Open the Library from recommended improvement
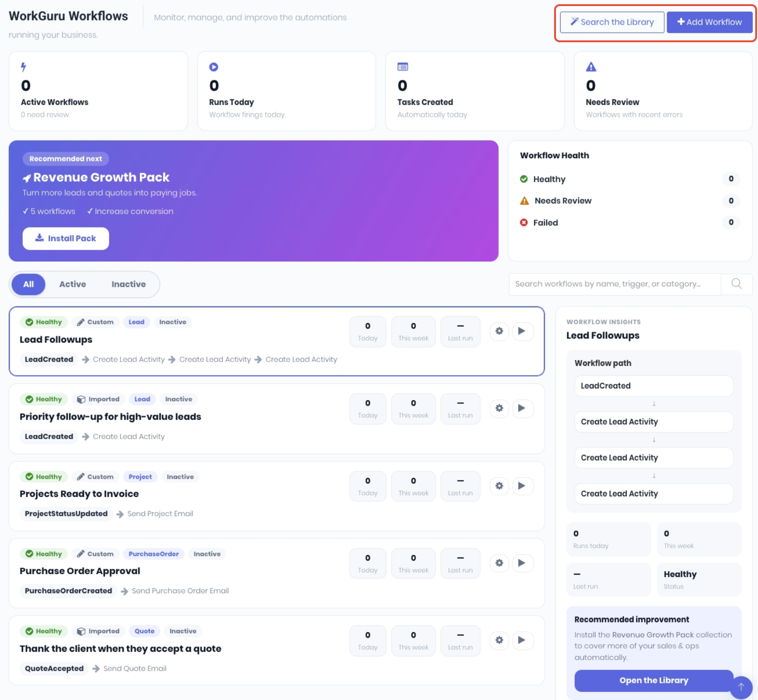The width and height of the screenshot is (758, 700). 654,681
